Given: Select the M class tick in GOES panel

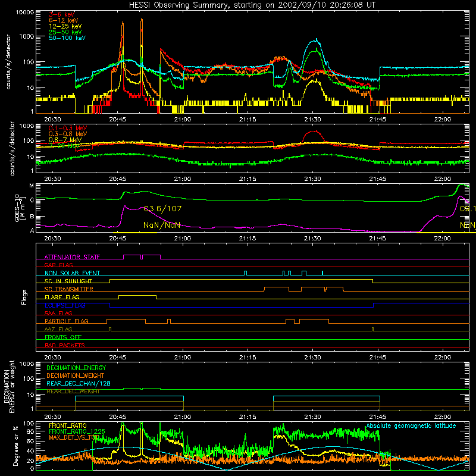Looking at the screenshot, I should tap(32, 186).
